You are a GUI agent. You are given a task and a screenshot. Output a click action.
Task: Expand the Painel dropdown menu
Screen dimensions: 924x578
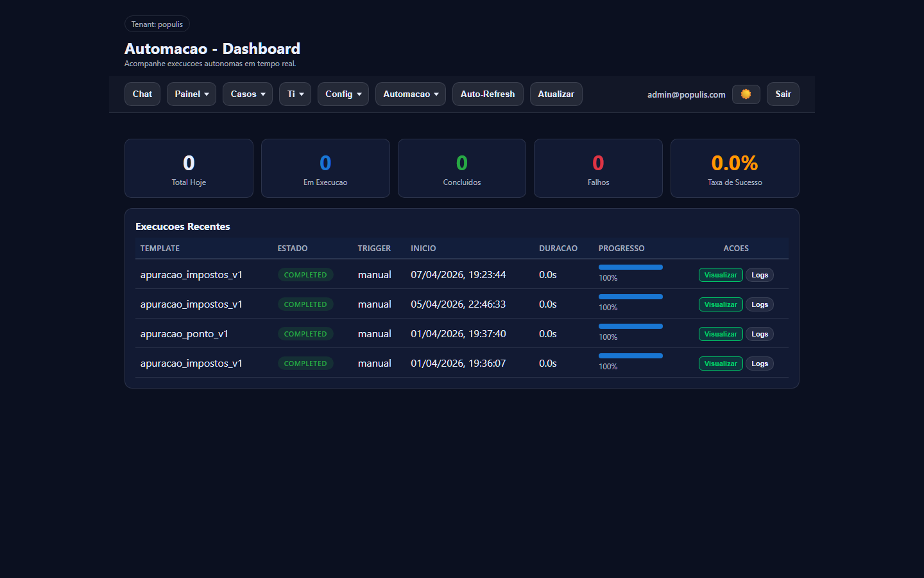click(x=191, y=94)
